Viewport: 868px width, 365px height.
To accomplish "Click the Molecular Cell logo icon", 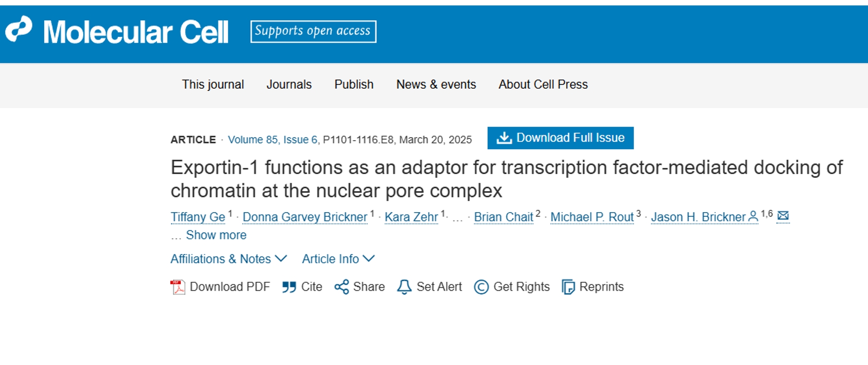I will pyautogui.click(x=19, y=28).
